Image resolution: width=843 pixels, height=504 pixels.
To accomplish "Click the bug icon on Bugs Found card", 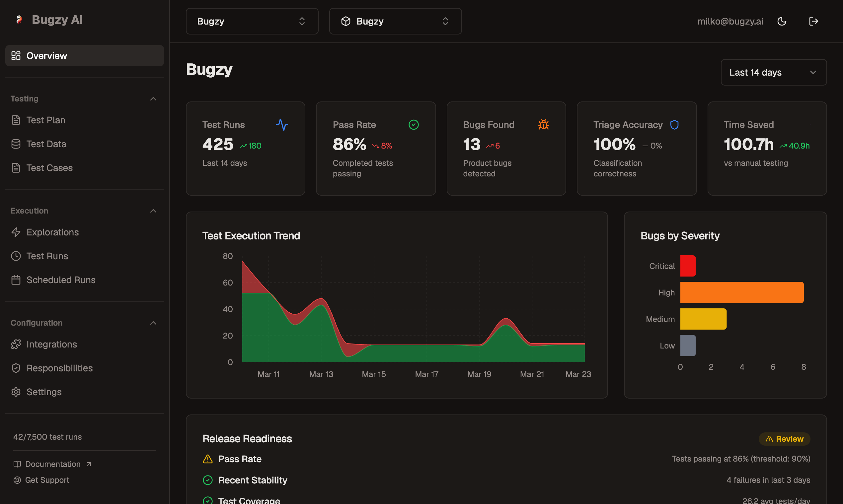I will [x=544, y=125].
